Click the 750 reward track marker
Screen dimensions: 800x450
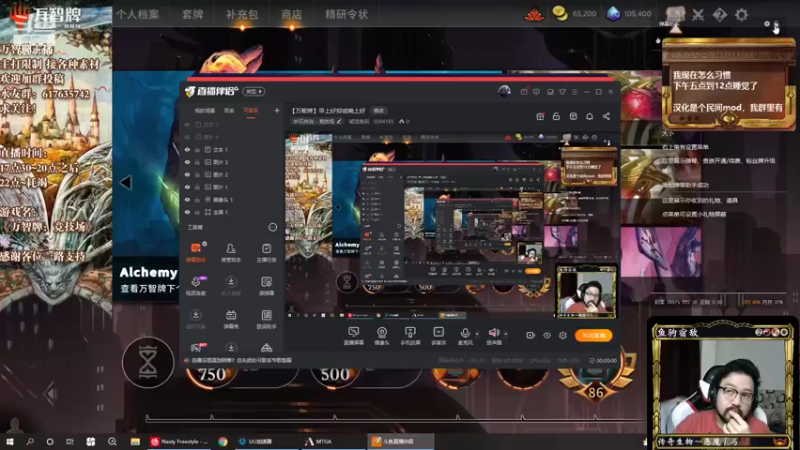(x=212, y=374)
